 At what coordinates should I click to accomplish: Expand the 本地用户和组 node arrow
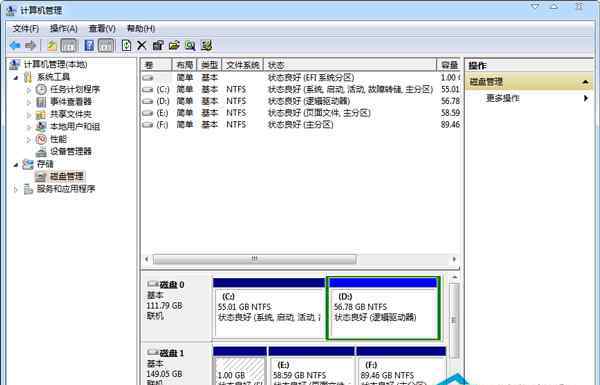pos(29,127)
